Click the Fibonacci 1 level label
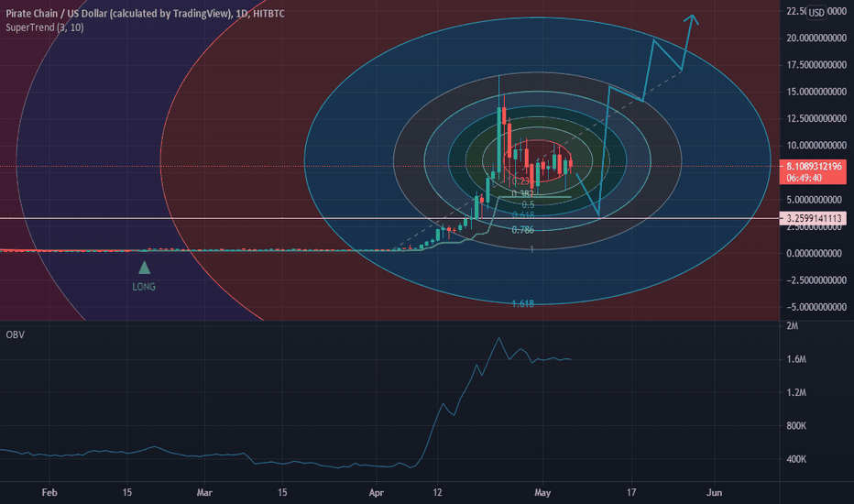This screenshot has width=854, height=504. [x=532, y=249]
